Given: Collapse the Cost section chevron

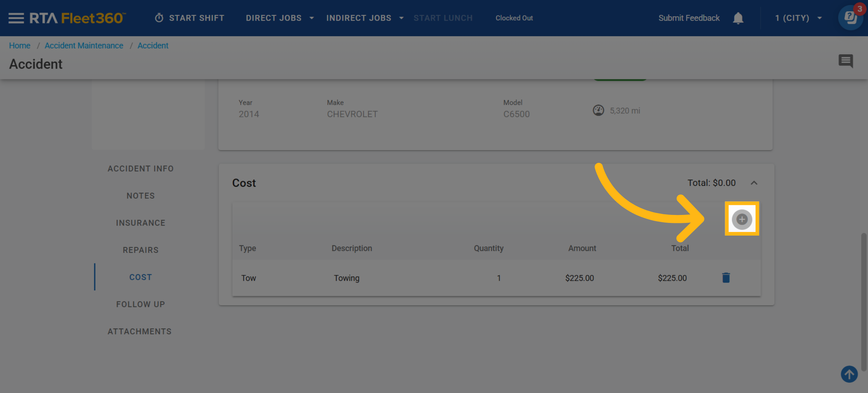Looking at the screenshot, I should pyautogui.click(x=754, y=183).
